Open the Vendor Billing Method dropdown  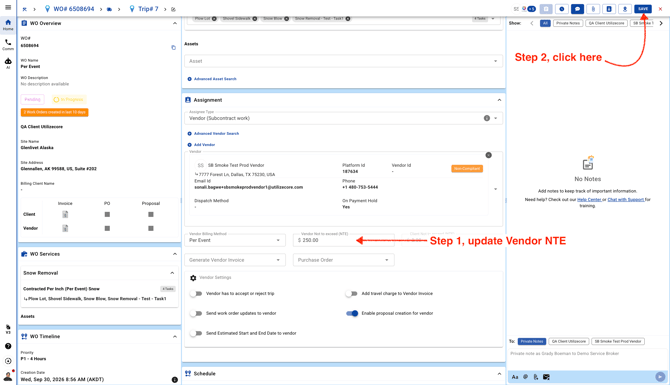235,240
